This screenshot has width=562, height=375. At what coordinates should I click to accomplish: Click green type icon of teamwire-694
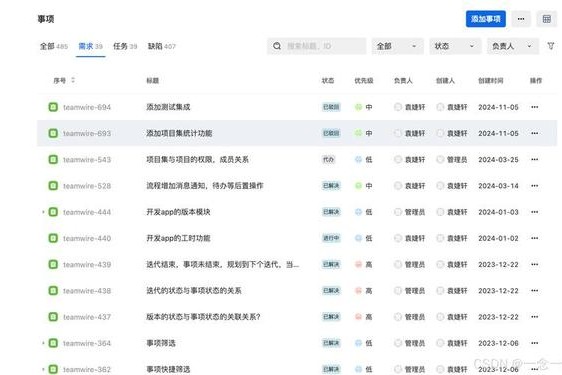point(53,107)
